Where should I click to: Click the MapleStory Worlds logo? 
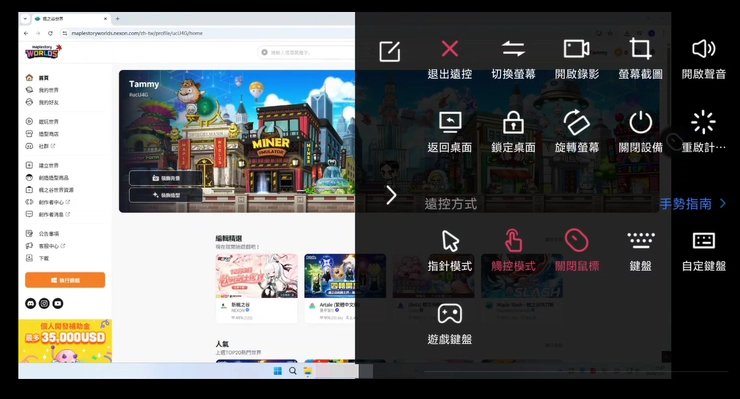click(43, 51)
